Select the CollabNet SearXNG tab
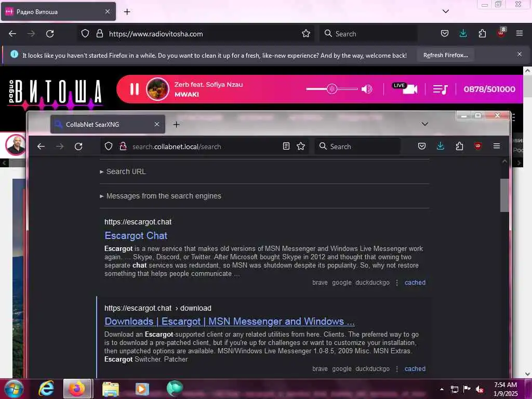The width and height of the screenshot is (532, 399). [x=108, y=124]
